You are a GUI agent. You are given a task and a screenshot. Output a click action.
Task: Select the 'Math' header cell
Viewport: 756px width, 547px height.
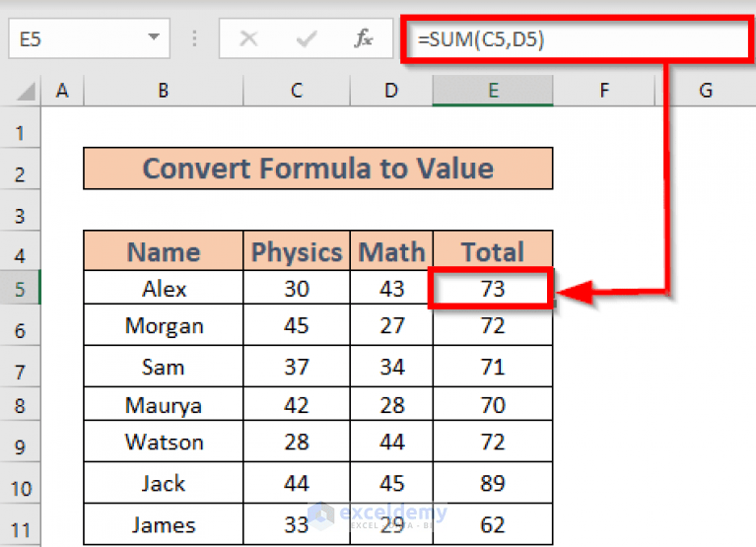click(x=391, y=250)
